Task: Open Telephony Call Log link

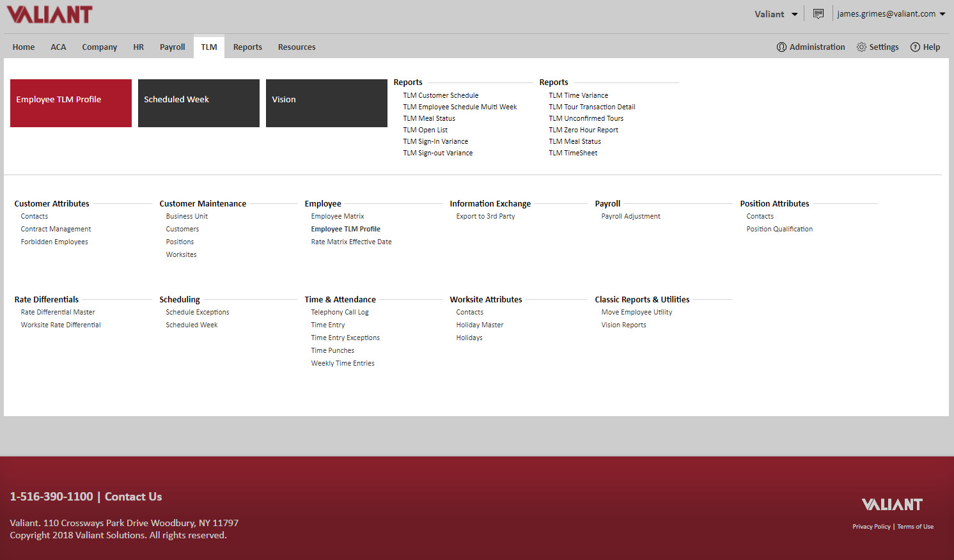Action: (x=340, y=312)
